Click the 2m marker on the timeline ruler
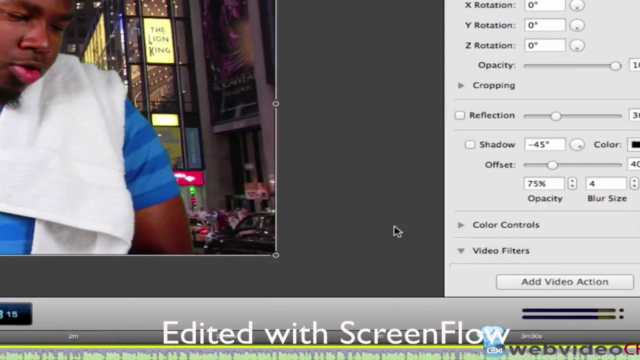Screen dimensions: 640x360 pos(73,336)
